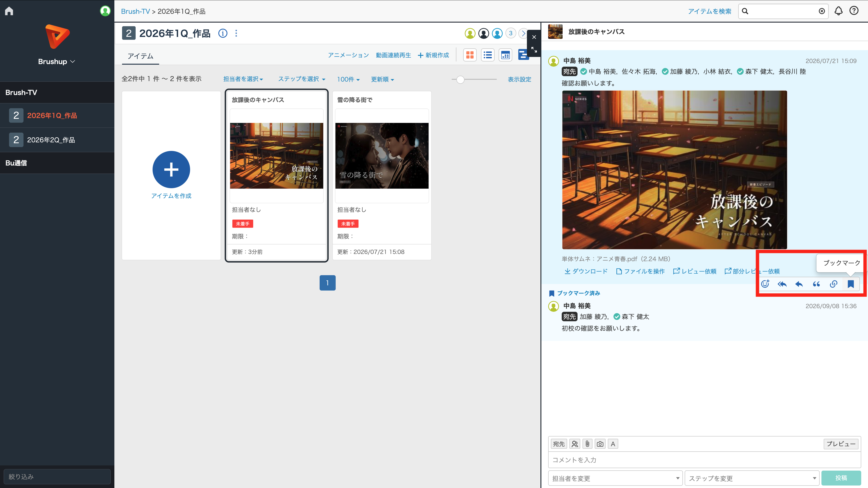
Task: Click レビュー依頼 under the attachment
Action: [x=695, y=271]
